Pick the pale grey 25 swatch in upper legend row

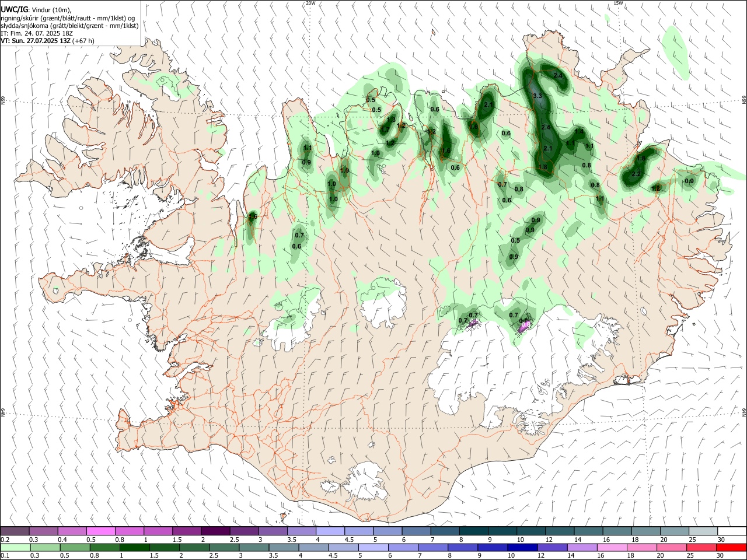(703, 531)
